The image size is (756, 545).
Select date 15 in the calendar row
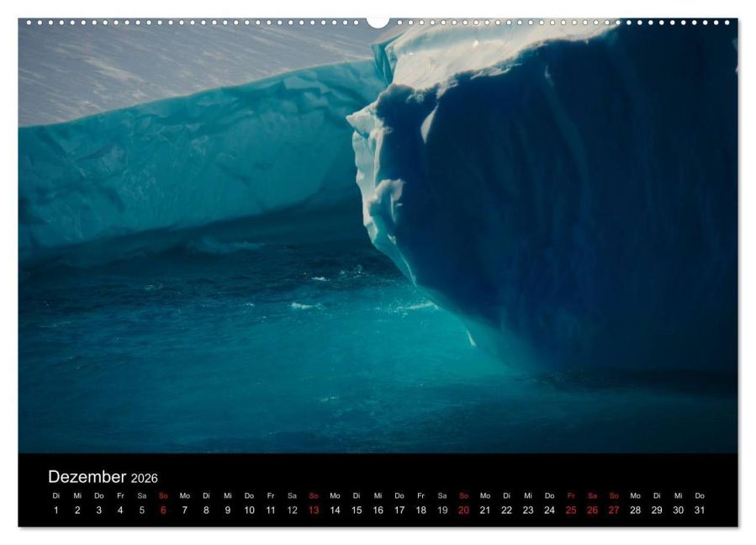(357, 510)
